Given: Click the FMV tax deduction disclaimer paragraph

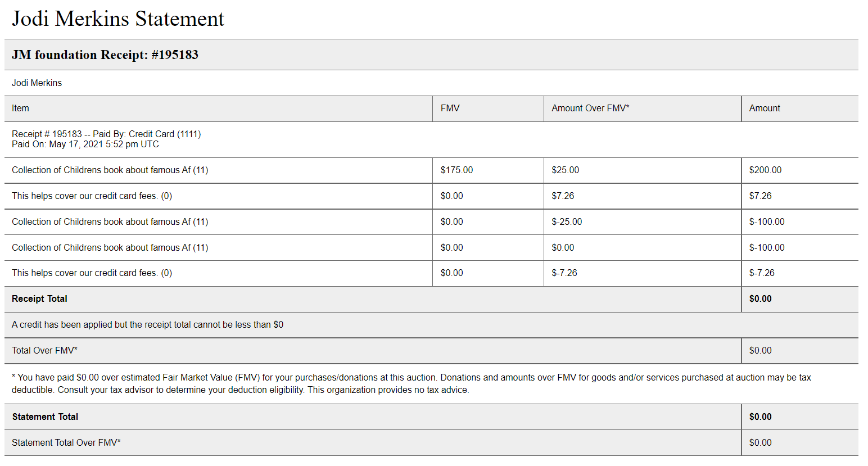Looking at the screenshot, I should tap(410, 383).
